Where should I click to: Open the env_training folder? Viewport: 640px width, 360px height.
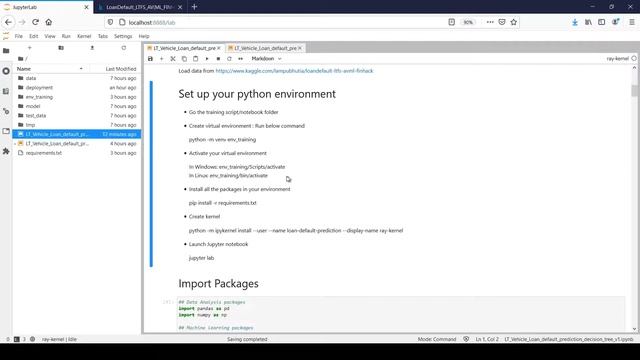[x=77, y=97]
